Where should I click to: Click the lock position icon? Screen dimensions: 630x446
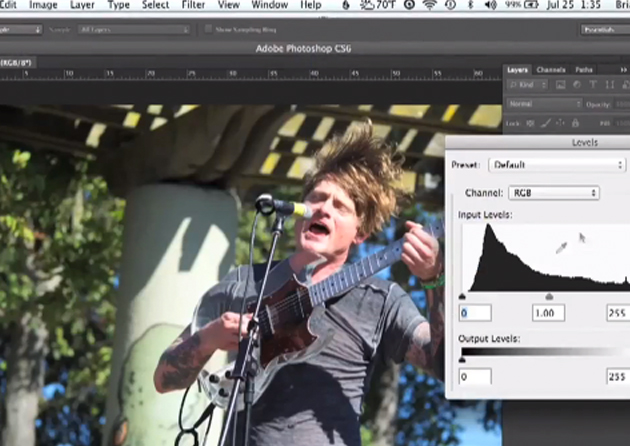pos(561,122)
